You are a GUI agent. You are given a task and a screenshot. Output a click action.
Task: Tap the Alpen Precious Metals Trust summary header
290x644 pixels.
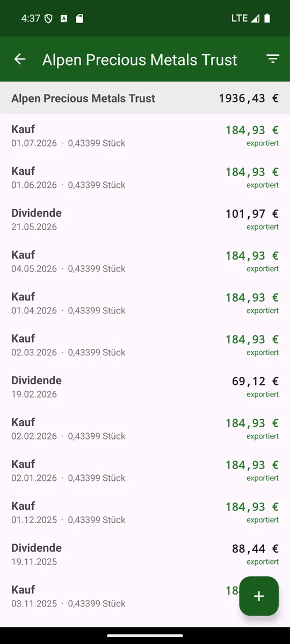click(x=145, y=98)
